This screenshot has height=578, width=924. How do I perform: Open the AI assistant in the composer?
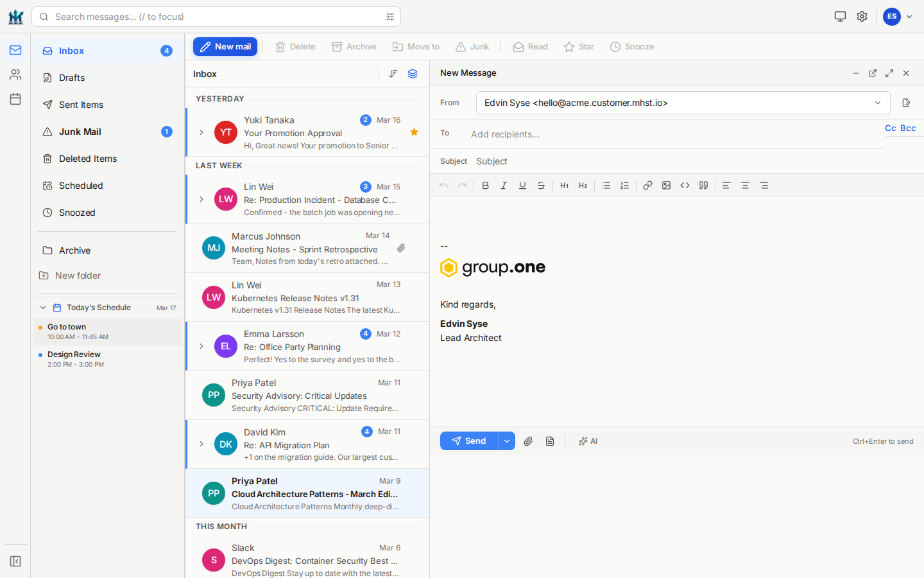[588, 441]
